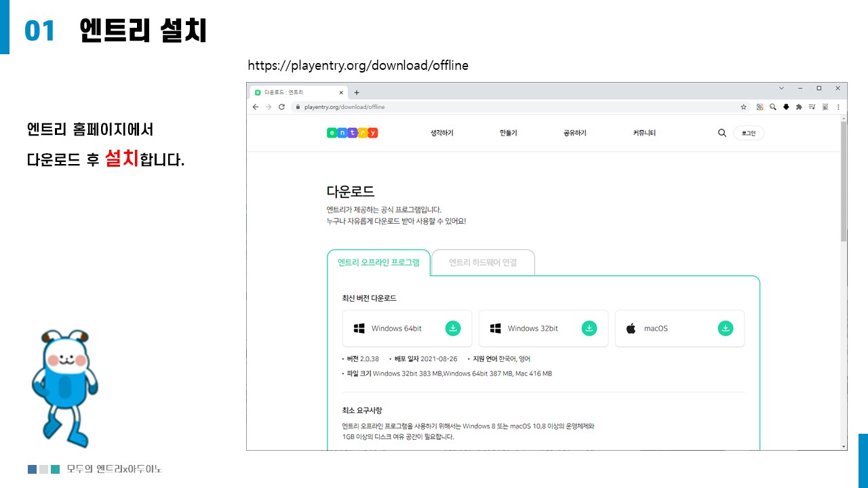Screen dimensions: 868x488
Task: Minimize the browser window
Action: (800, 88)
